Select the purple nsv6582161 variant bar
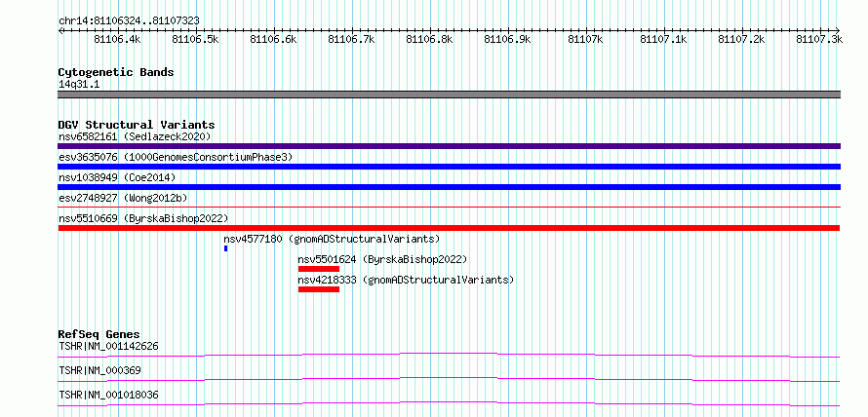Screen dimensions: 868x417 coord(449,146)
